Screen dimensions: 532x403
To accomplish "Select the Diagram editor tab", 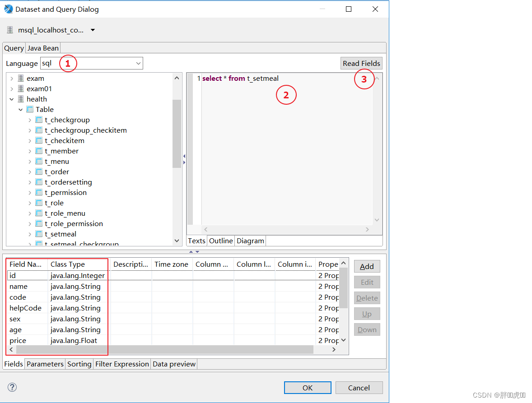I will (250, 241).
